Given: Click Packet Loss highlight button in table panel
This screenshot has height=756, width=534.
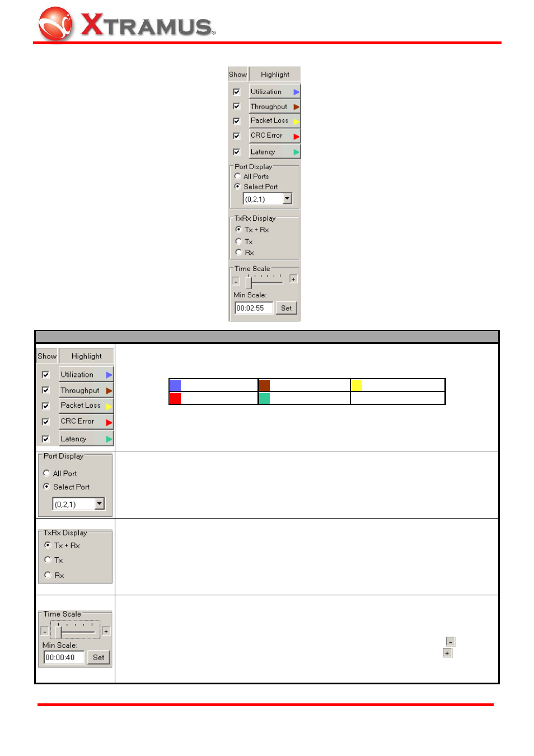Looking at the screenshot, I should click(x=86, y=405).
